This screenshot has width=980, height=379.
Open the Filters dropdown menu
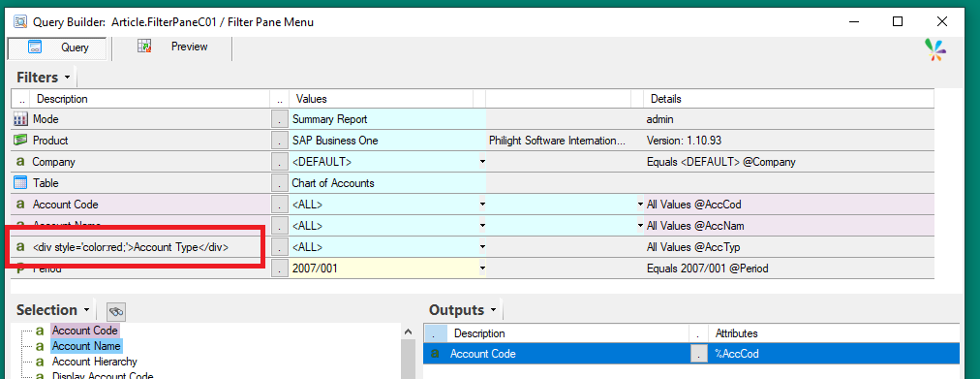click(x=68, y=78)
